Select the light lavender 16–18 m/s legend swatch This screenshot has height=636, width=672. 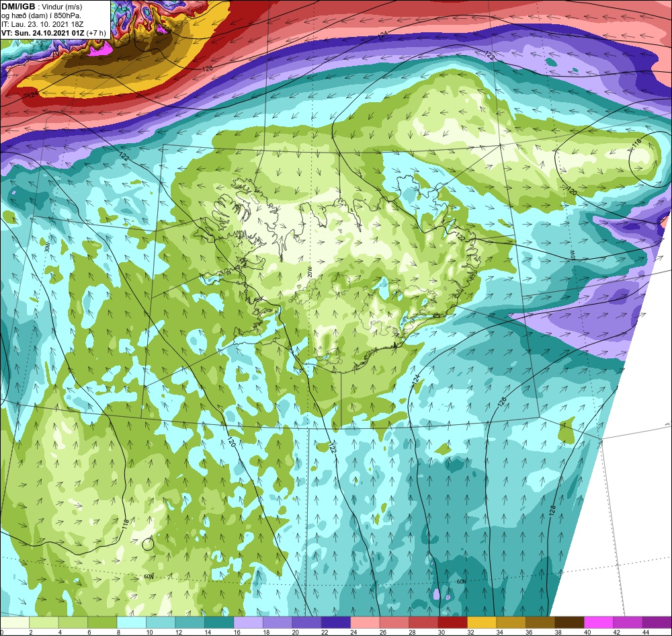(x=248, y=623)
